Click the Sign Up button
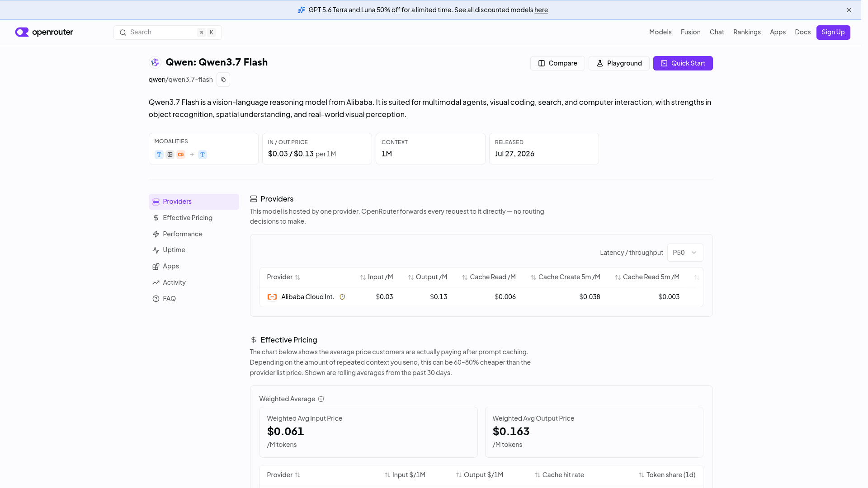This screenshot has height=488, width=868. click(833, 32)
